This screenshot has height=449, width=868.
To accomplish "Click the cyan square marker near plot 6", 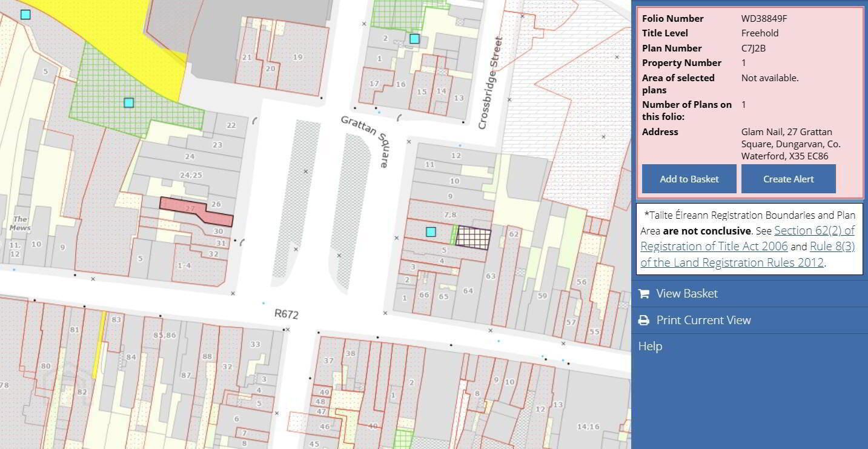I will [x=431, y=231].
